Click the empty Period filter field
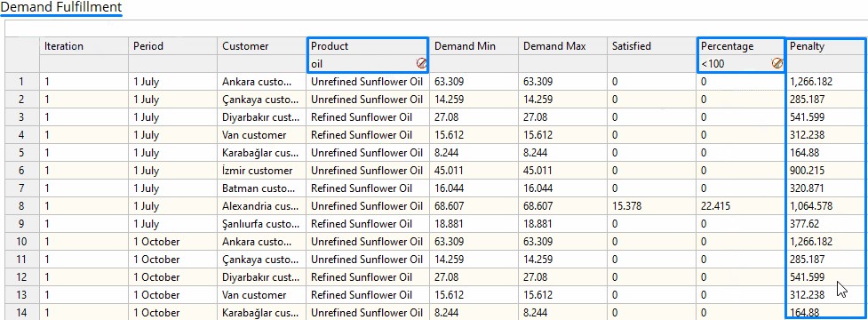 (x=173, y=64)
